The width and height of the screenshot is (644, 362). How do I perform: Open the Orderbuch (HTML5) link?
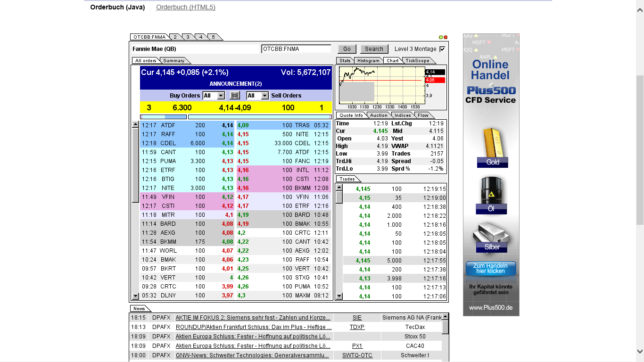pos(186,8)
